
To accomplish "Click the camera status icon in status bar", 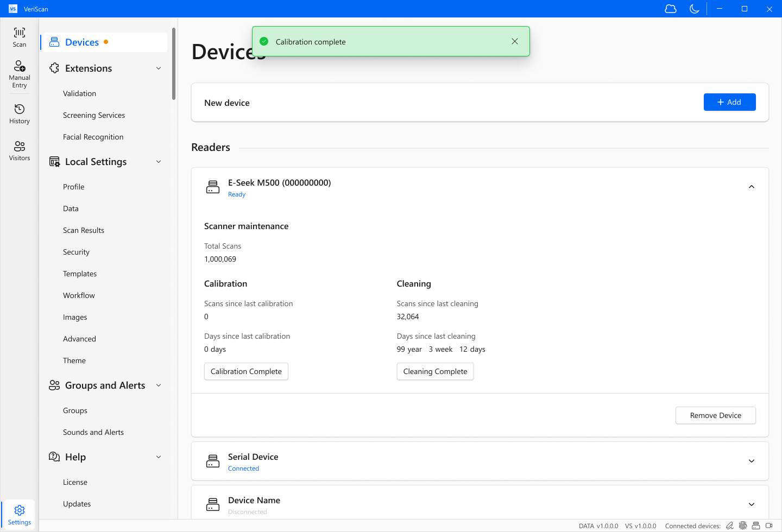I will (x=769, y=525).
